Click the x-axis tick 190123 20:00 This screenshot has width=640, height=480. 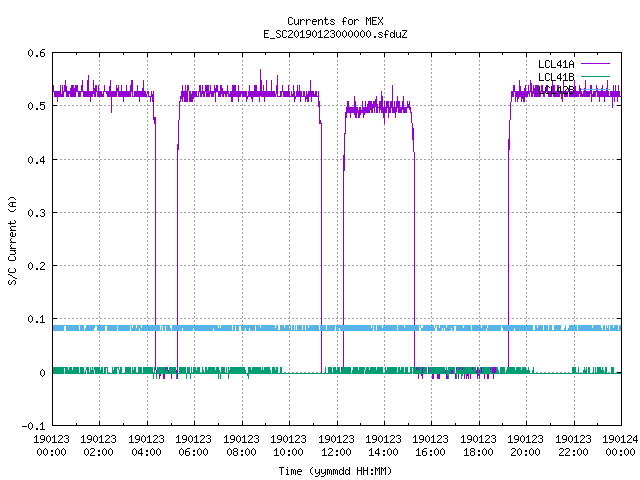(526, 446)
